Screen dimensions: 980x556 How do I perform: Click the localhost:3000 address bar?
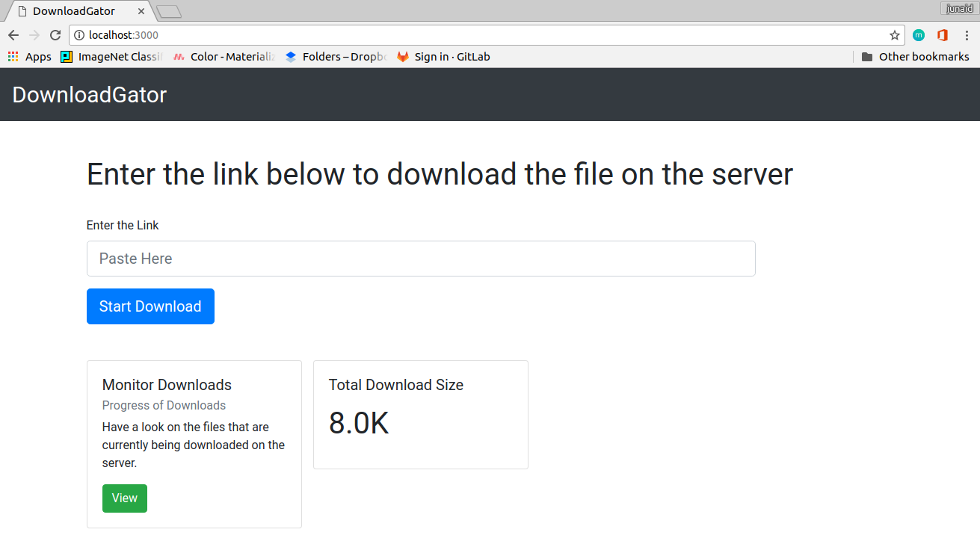(486, 35)
